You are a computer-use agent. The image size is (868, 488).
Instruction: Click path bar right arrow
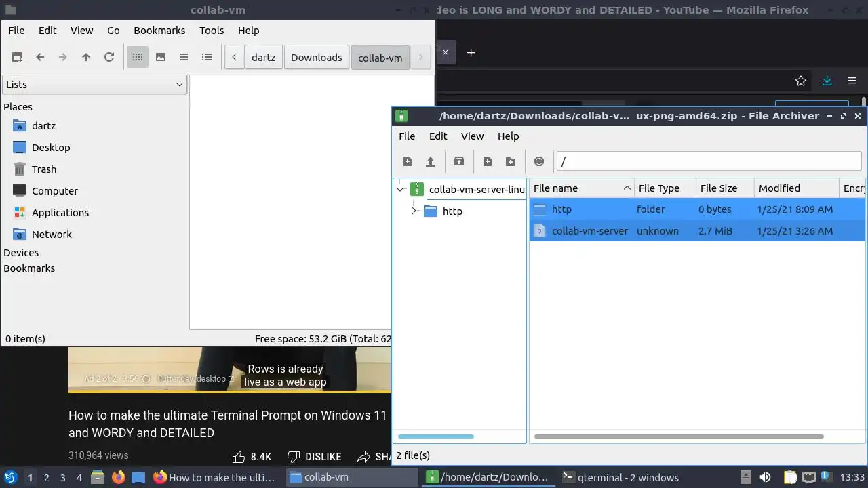pyautogui.click(x=420, y=58)
